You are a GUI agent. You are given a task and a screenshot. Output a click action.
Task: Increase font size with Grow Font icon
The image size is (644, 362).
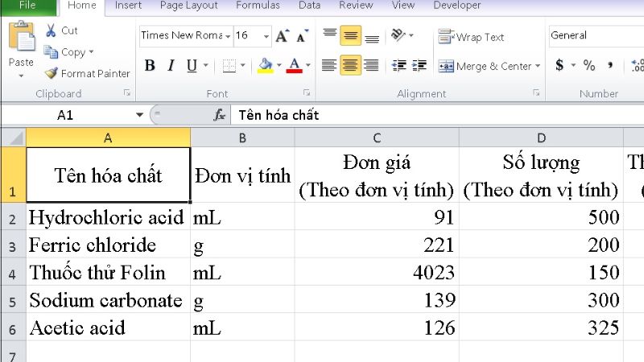283,36
